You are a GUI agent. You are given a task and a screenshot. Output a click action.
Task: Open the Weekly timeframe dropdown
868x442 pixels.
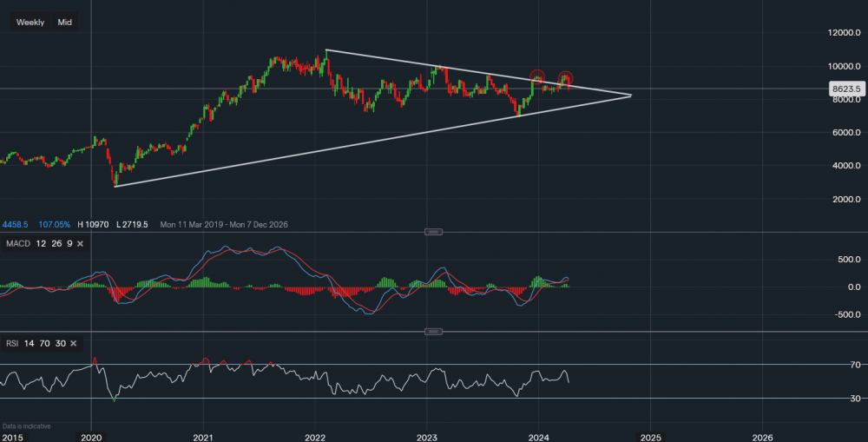pyautogui.click(x=30, y=23)
